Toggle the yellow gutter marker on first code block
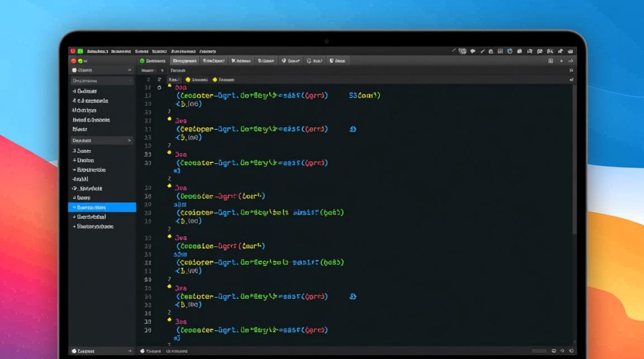 pos(169,86)
